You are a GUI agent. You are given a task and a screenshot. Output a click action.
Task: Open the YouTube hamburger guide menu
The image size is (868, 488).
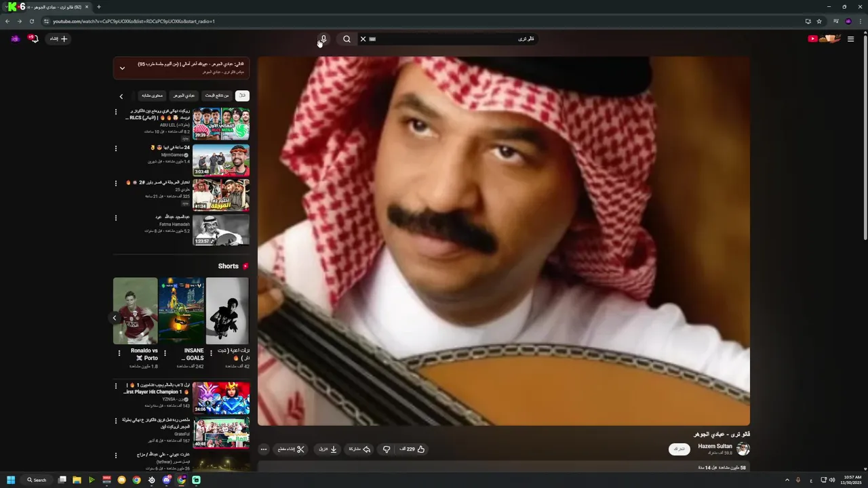(x=850, y=39)
